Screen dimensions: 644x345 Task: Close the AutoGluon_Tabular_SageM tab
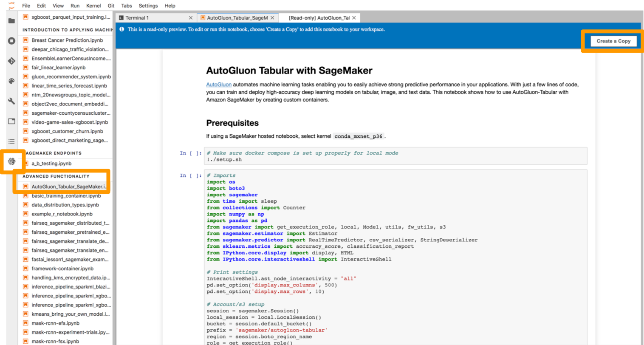coord(272,18)
